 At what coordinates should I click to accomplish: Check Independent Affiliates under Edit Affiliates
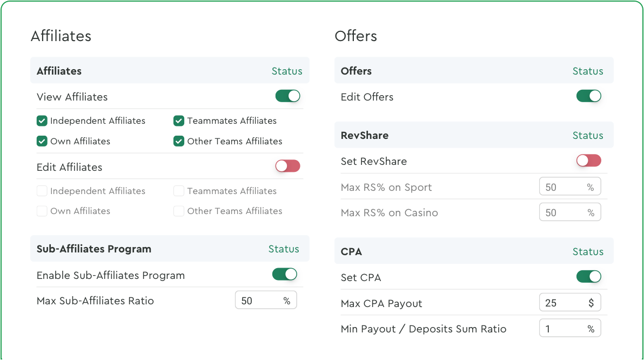[42, 191]
